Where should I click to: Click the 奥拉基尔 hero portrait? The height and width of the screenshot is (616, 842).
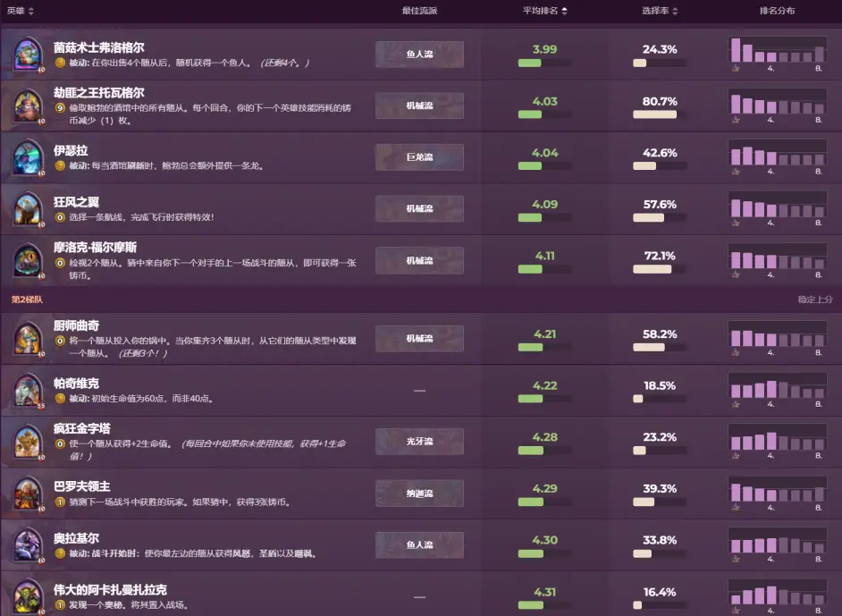(29, 544)
